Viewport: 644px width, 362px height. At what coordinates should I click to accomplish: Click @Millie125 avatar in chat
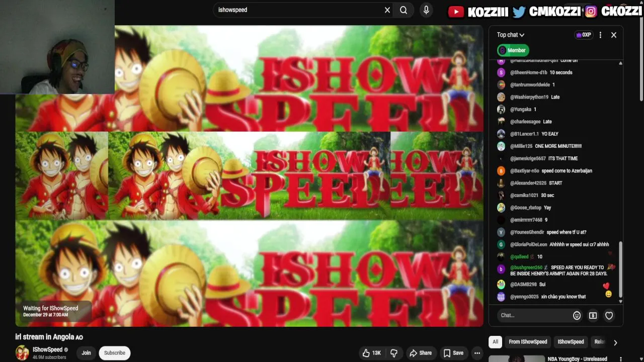pyautogui.click(x=501, y=146)
